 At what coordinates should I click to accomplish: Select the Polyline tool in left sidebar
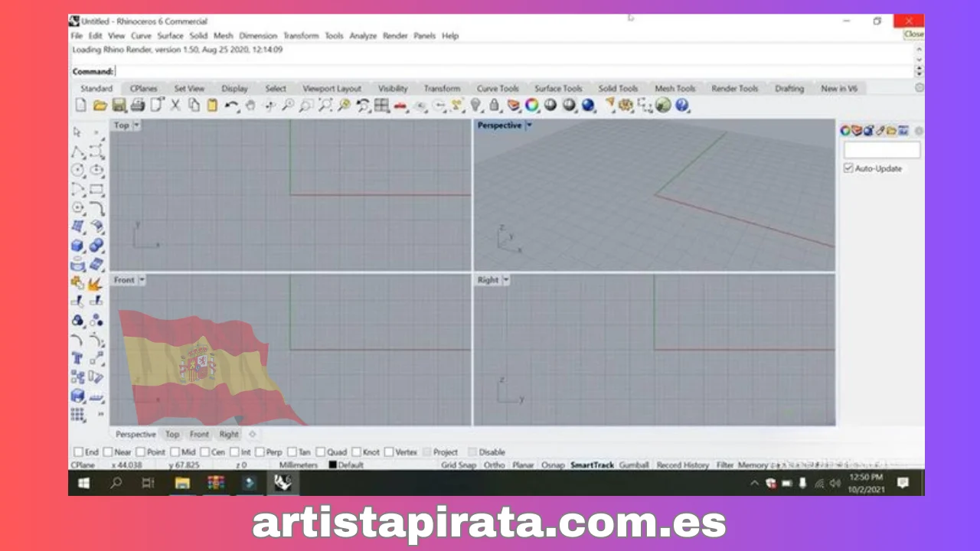[78, 152]
